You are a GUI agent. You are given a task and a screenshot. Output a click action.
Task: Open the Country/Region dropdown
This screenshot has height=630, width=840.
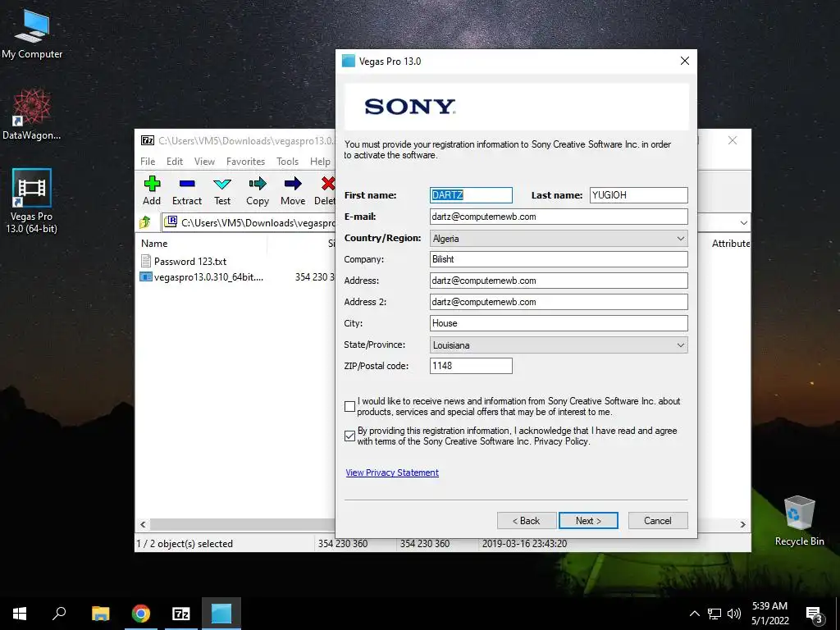(559, 239)
